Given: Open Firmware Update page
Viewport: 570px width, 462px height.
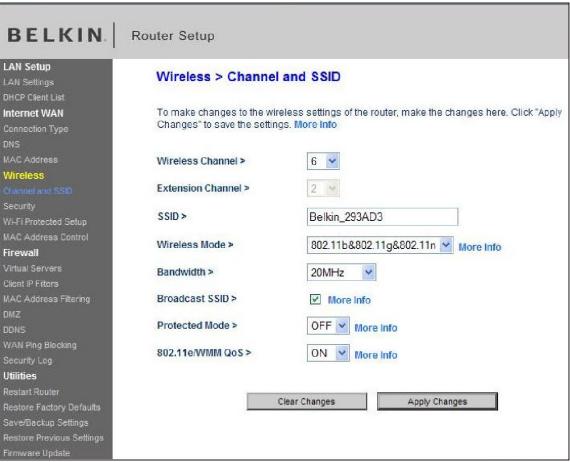Looking at the screenshot, I should coord(36,453).
